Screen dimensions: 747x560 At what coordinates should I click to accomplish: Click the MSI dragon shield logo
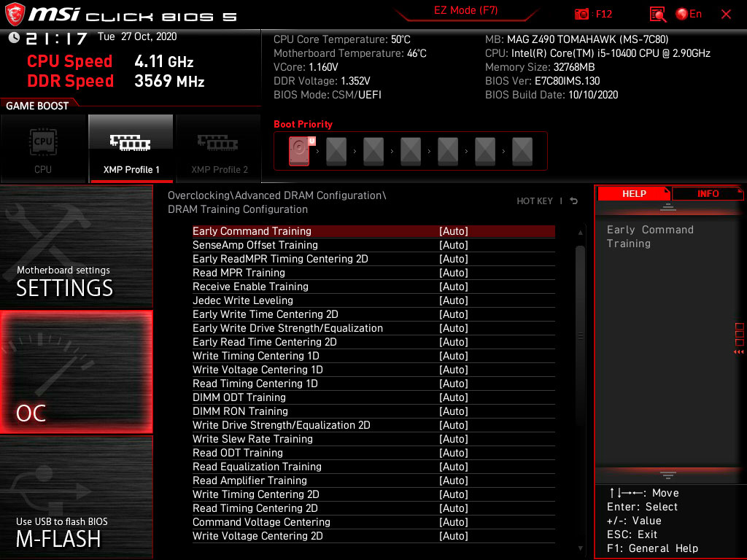point(15,15)
